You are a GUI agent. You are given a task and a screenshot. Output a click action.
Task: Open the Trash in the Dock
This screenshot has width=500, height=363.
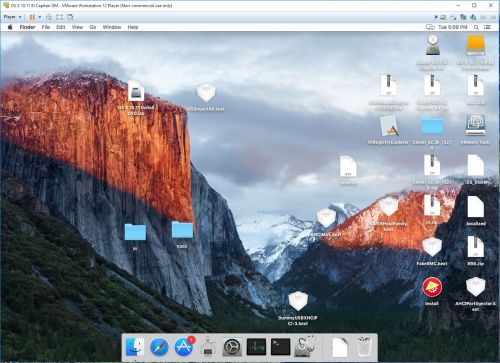click(x=364, y=347)
